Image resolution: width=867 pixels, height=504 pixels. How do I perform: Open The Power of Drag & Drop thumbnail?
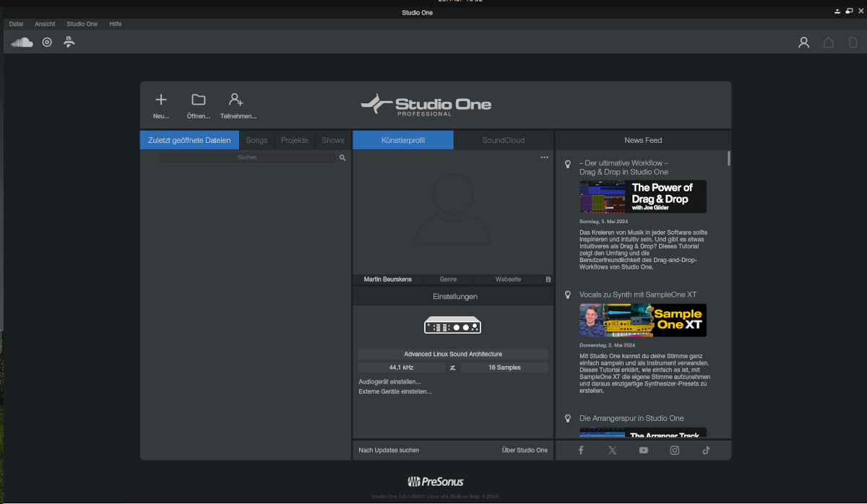tap(643, 196)
